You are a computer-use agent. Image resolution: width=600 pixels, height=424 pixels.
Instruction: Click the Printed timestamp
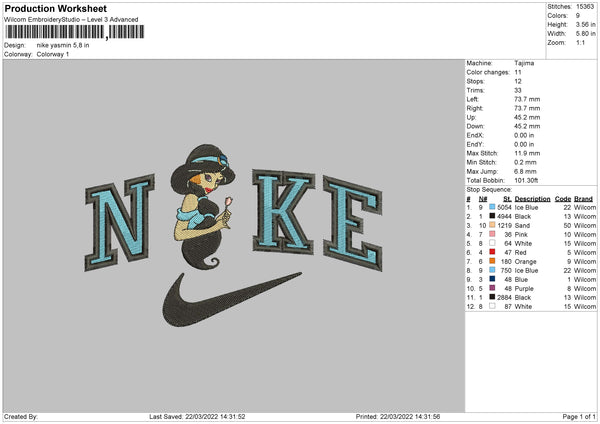point(398,416)
